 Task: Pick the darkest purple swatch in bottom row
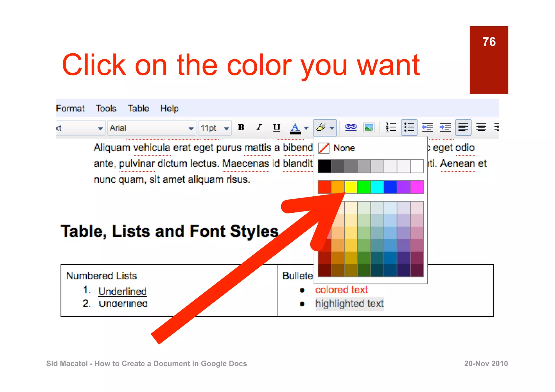(x=404, y=271)
